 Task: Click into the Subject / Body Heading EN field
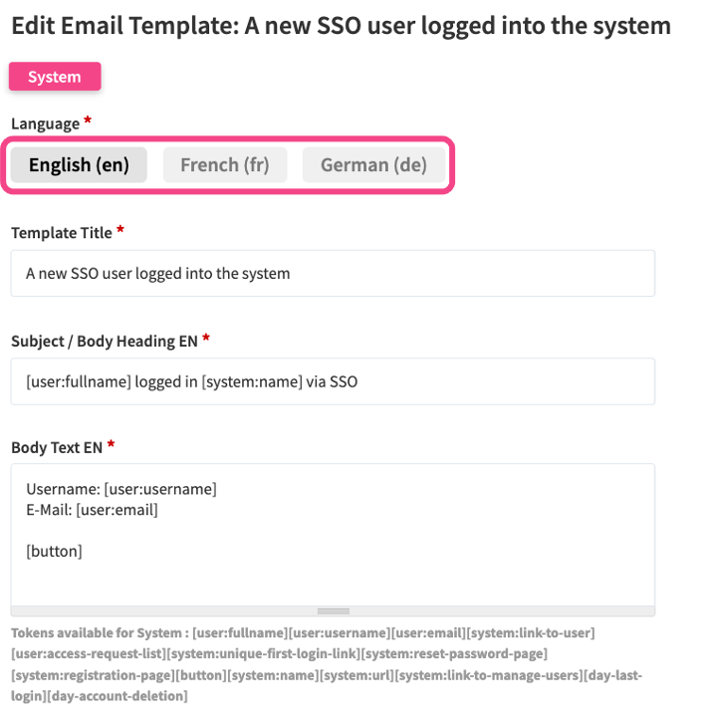[333, 381]
